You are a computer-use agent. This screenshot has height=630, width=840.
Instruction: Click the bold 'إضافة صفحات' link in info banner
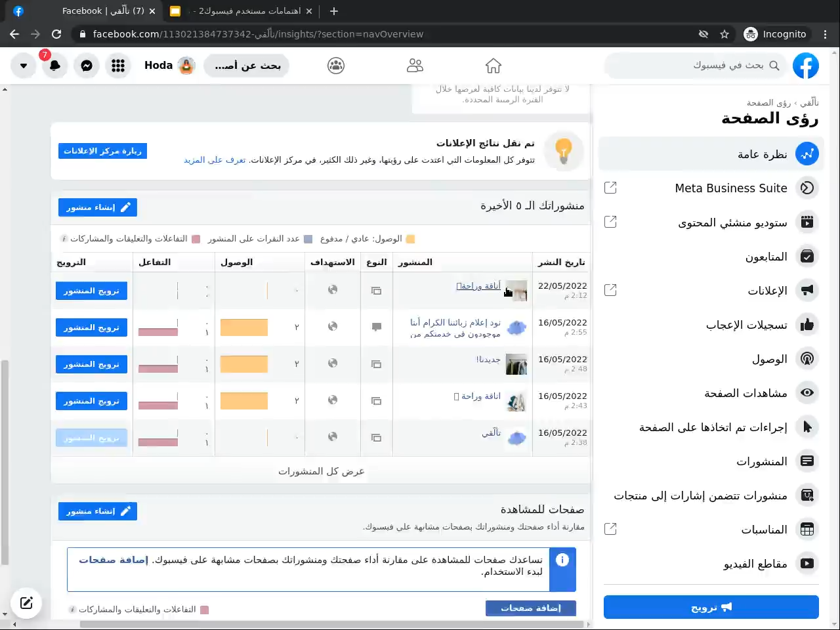pos(114,560)
